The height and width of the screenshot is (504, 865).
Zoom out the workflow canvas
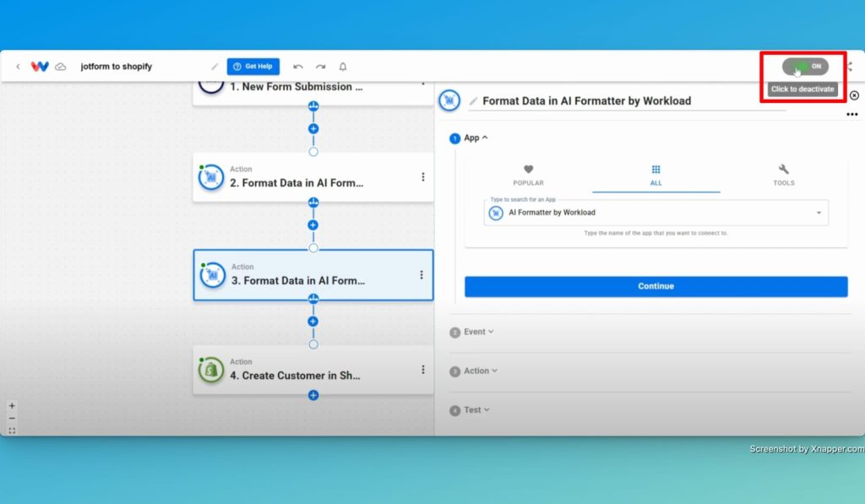pyautogui.click(x=12, y=418)
